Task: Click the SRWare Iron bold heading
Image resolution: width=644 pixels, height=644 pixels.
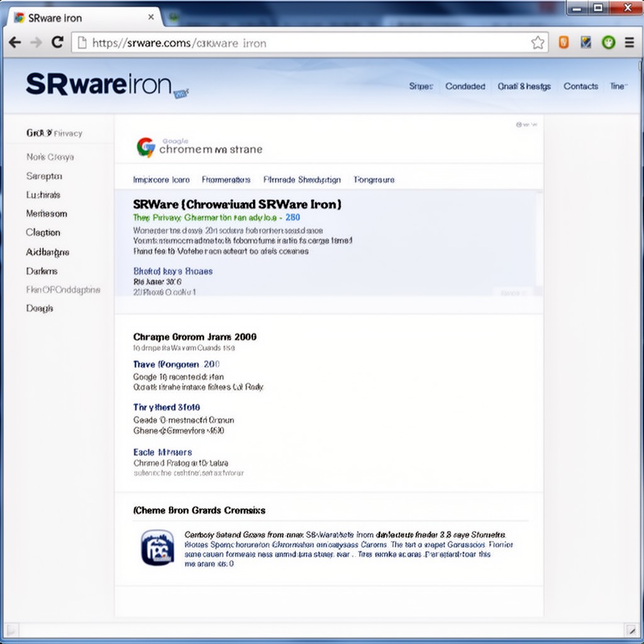Action: (237, 204)
